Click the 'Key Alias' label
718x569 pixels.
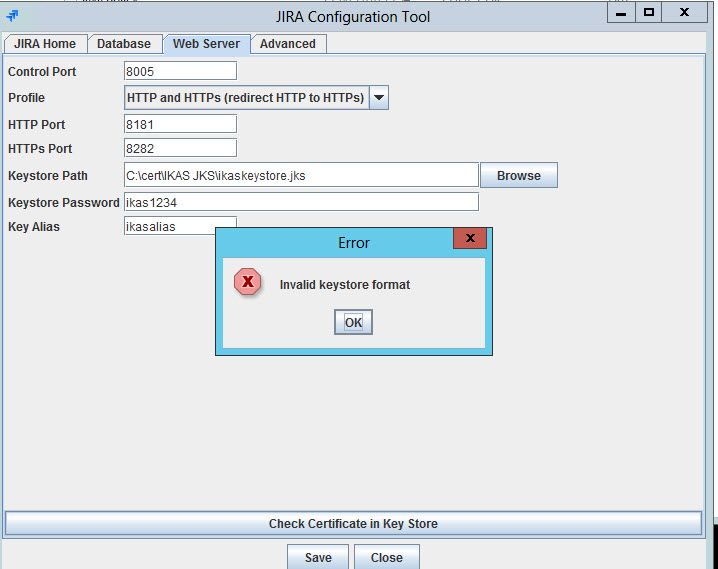(x=34, y=227)
